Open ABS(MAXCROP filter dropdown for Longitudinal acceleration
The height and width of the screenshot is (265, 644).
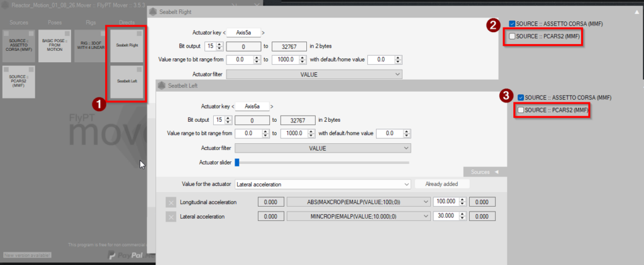pyautogui.click(x=358, y=202)
